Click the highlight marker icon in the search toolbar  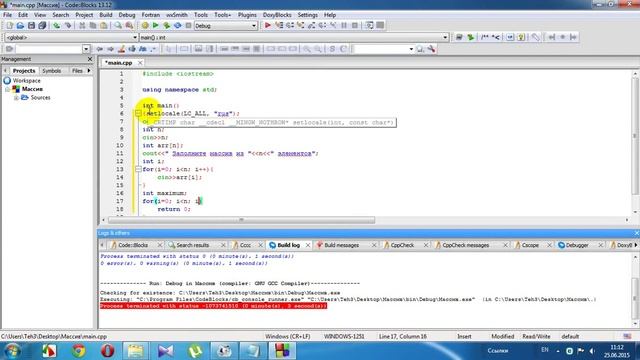pos(121,49)
